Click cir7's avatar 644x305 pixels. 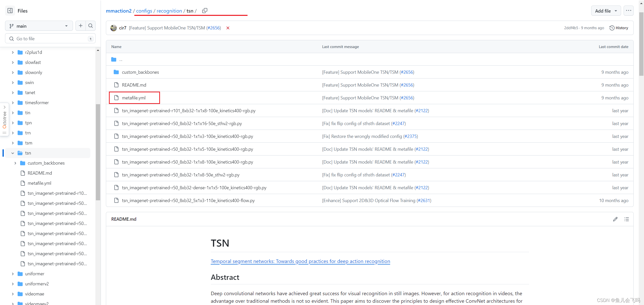tap(113, 28)
